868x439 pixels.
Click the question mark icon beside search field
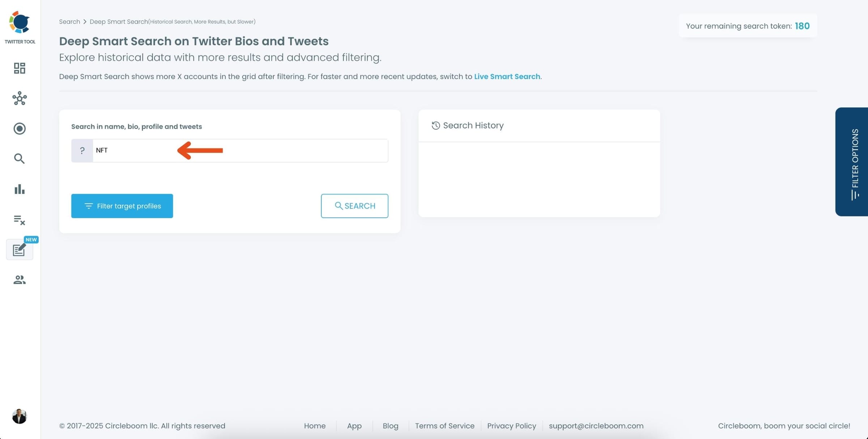click(x=82, y=150)
